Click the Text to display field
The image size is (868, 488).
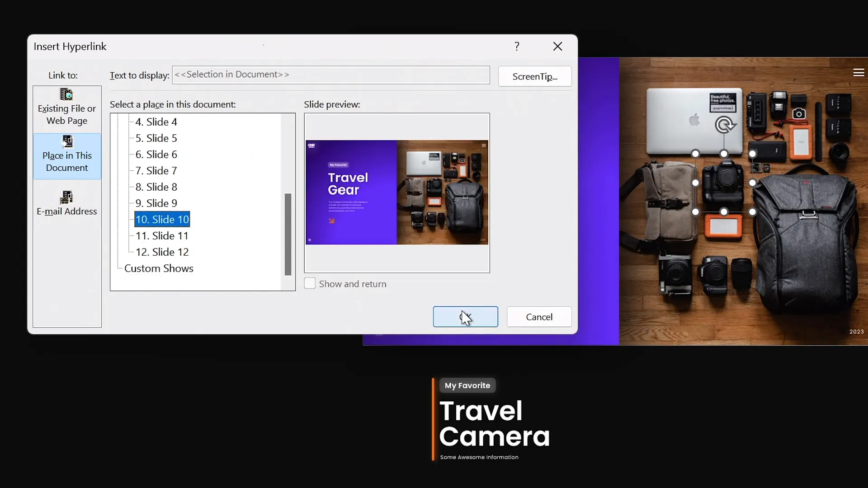[x=330, y=75]
